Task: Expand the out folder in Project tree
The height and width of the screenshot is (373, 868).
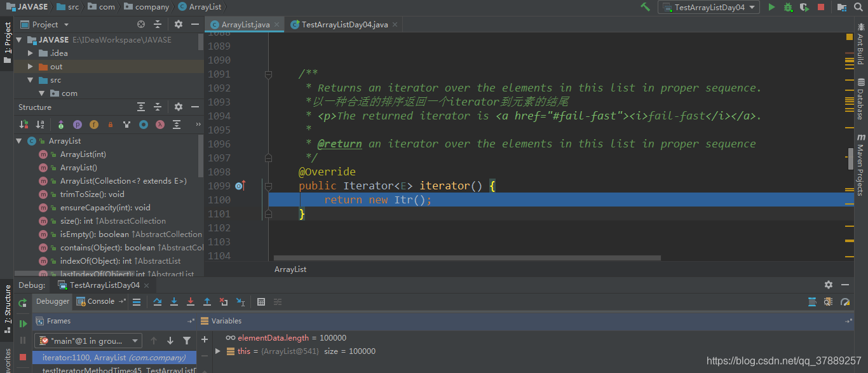Action: coord(30,67)
